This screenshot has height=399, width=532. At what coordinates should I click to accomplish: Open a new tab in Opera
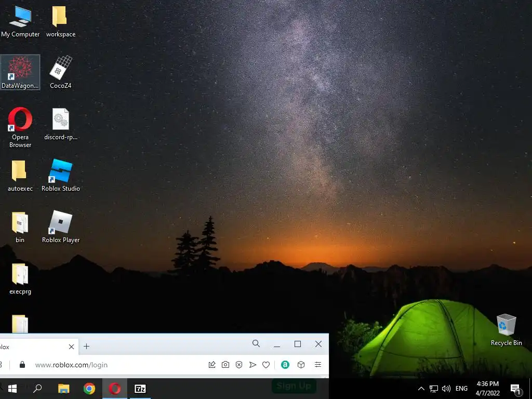[87, 347]
